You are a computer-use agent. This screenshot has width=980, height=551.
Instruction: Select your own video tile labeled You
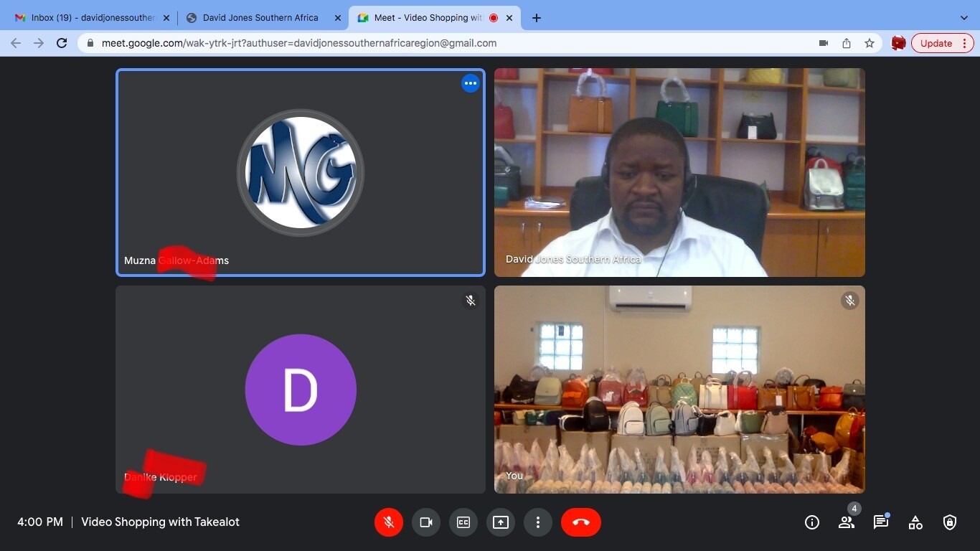679,390
